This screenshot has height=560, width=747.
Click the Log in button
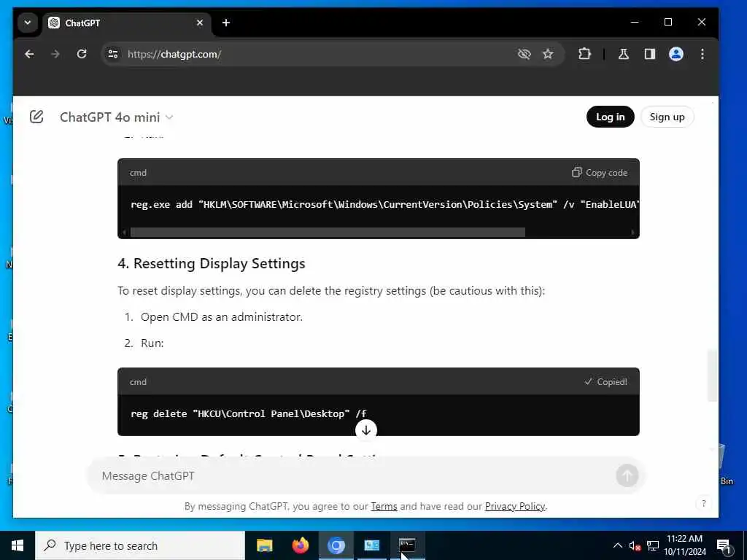pyautogui.click(x=611, y=117)
